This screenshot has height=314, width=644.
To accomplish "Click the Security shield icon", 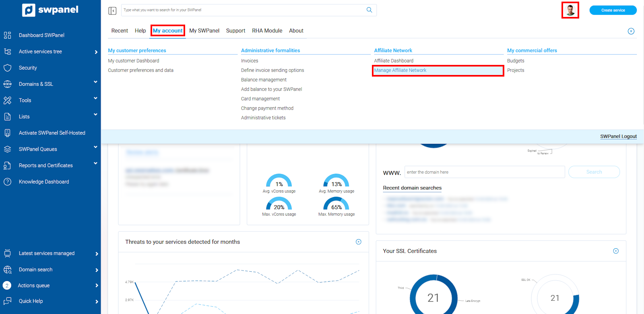I will pyautogui.click(x=7, y=68).
